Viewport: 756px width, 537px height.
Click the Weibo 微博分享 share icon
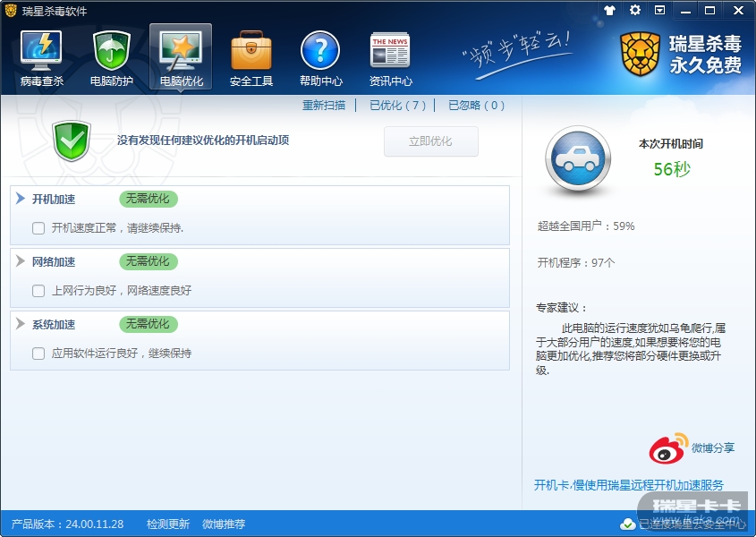tap(667, 448)
